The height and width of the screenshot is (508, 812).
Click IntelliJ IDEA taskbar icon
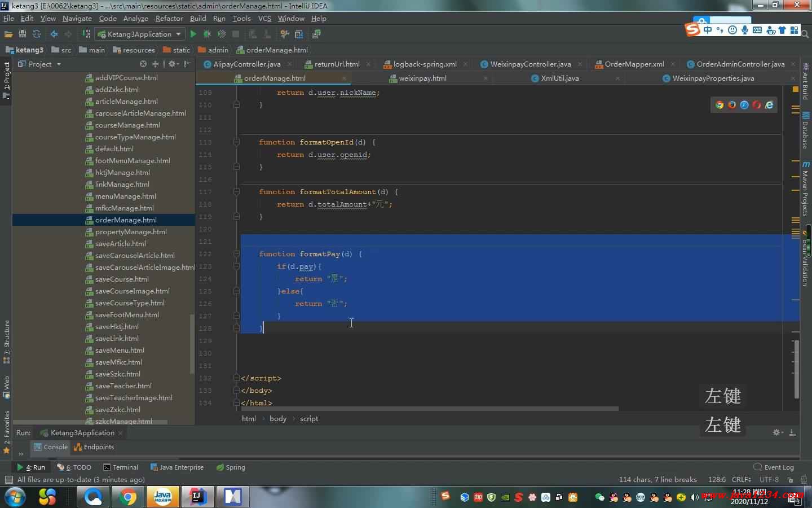point(197,497)
